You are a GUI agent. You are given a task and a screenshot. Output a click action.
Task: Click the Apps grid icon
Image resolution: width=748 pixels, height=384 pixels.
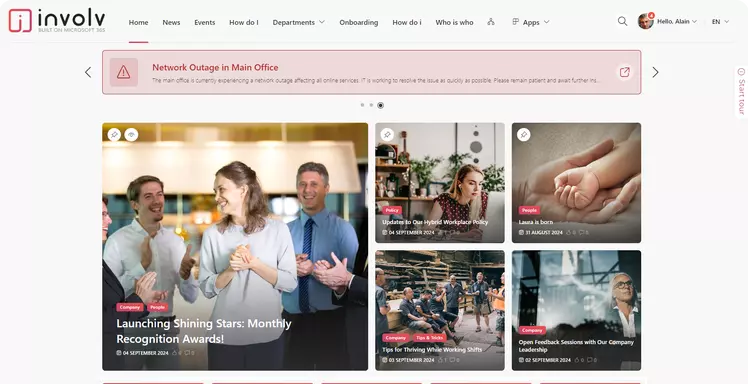[515, 22]
